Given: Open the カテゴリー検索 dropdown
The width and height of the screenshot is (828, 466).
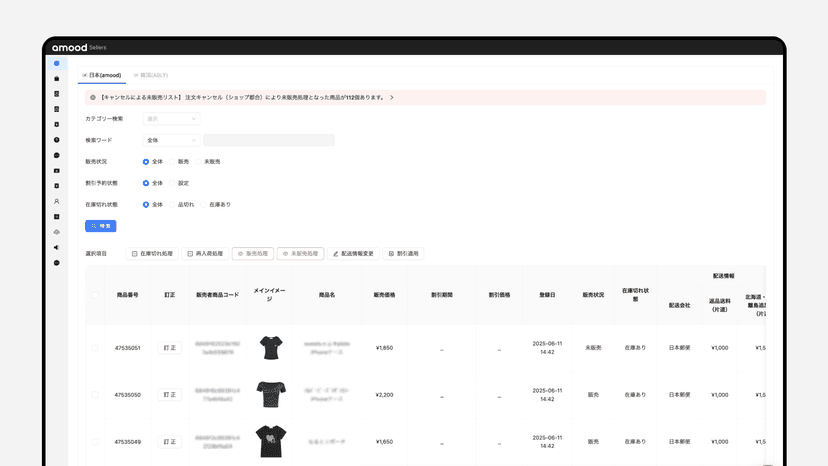Looking at the screenshot, I should tap(171, 119).
